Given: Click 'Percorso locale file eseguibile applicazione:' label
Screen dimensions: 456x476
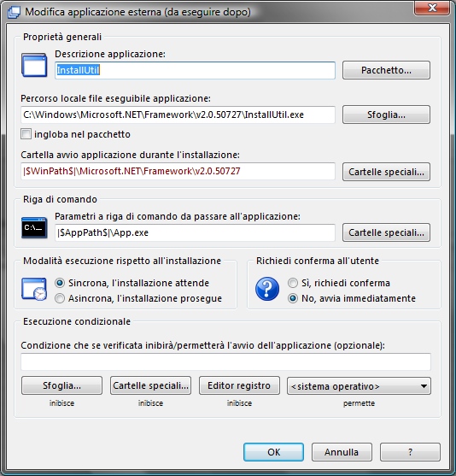Looking at the screenshot, I should [115, 98].
